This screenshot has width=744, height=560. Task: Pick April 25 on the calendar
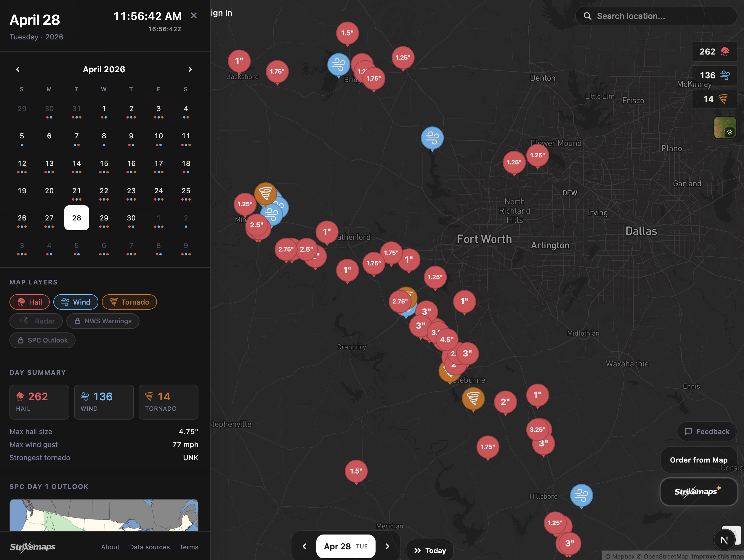186,191
